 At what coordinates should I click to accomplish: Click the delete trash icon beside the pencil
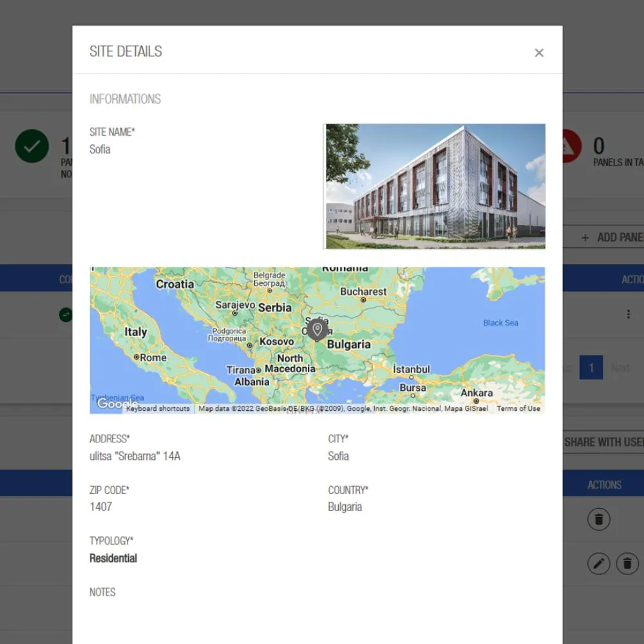(627, 563)
